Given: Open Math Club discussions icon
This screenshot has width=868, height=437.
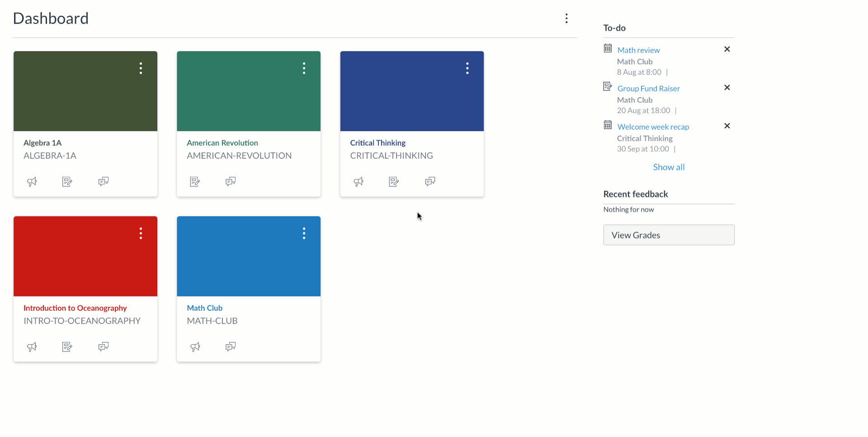Looking at the screenshot, I should pyautogui.click(x=231, y=347).
